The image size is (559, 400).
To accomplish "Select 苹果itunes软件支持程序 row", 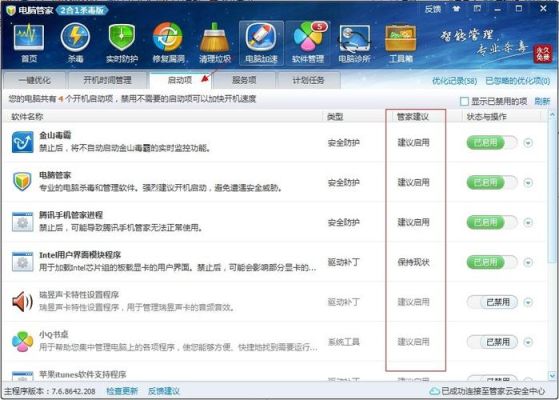I will [275, 375].
